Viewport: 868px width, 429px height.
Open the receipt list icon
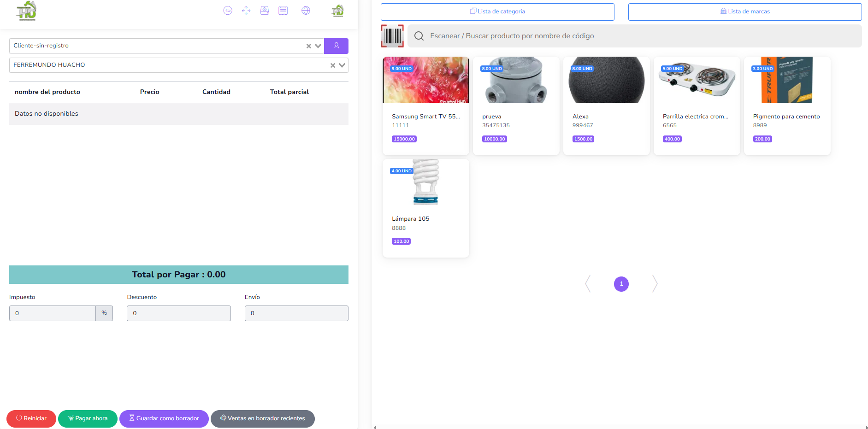pyautogui.click(x=283, y=11)
